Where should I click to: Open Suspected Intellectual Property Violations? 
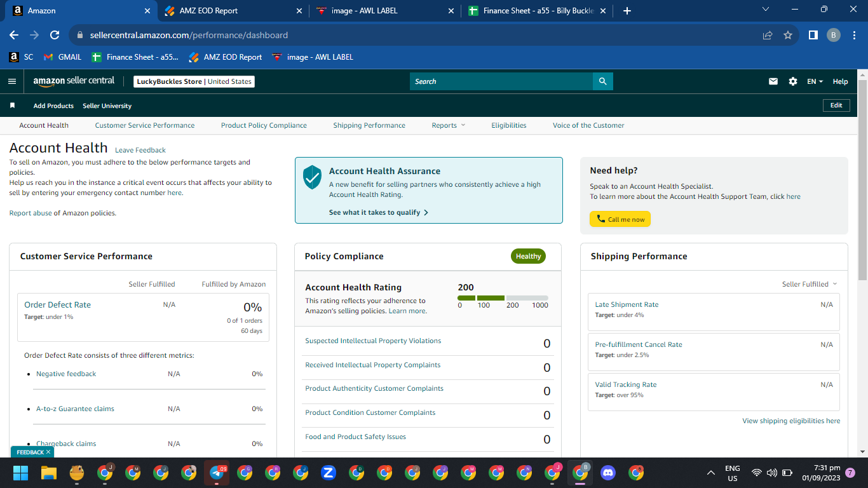(373, 341)
